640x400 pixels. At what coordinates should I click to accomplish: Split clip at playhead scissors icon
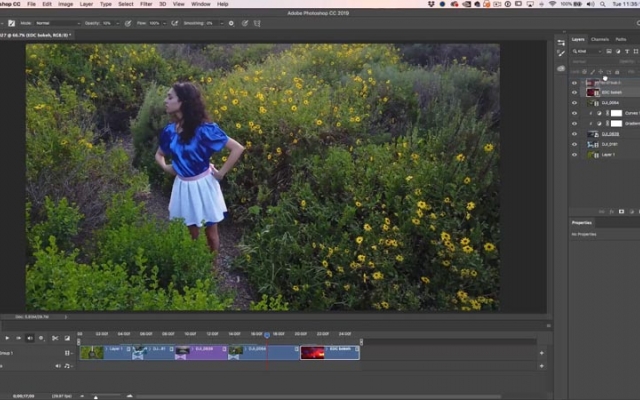tap(55, 338)
